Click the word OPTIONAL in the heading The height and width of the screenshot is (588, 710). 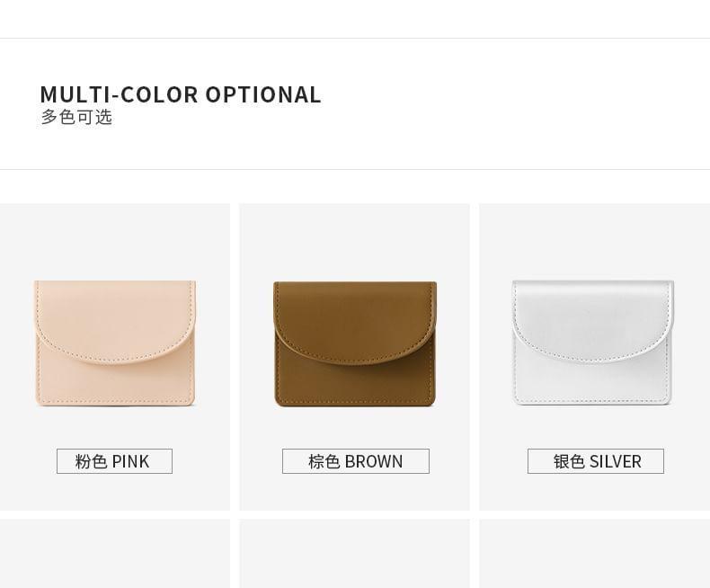[263, 94]
